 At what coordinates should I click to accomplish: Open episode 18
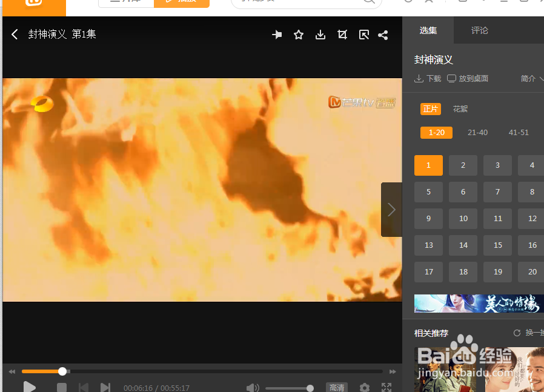tap(463, 272)
